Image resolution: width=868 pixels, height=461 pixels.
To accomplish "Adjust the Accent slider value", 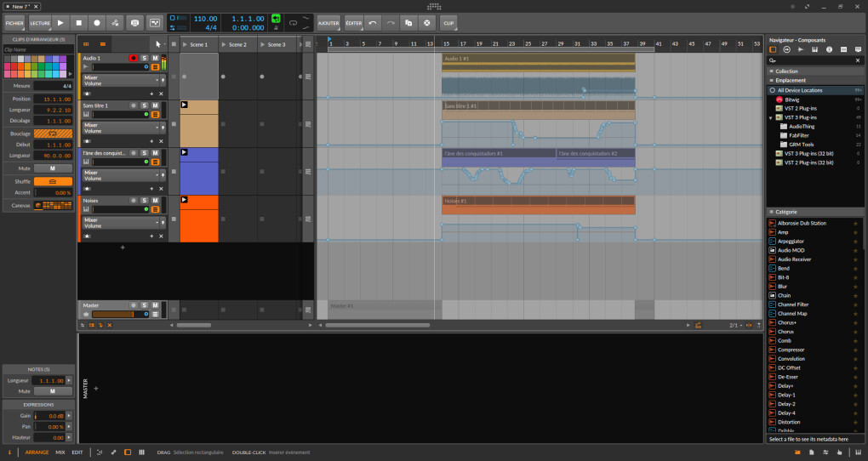I will 53,192.
